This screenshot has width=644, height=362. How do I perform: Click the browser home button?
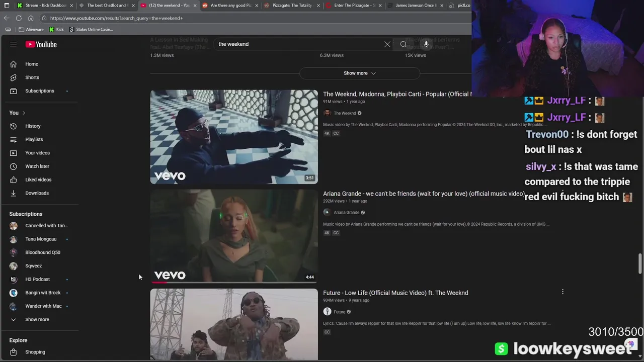pyautogui.click(x=31, y=18)
